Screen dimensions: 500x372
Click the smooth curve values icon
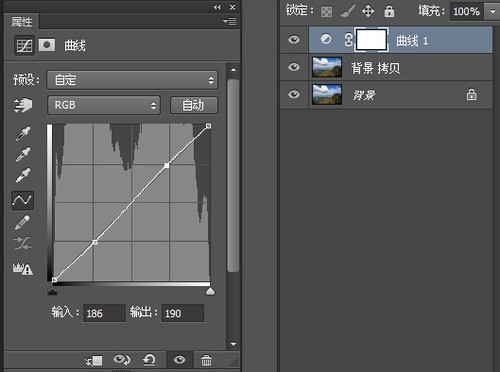(23, 243)
